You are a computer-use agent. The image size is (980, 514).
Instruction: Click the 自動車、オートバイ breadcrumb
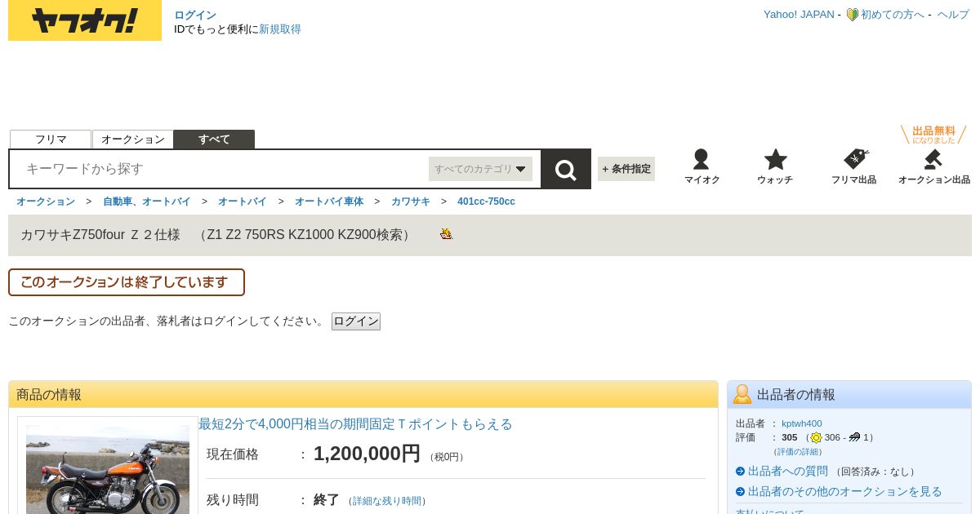147,202
